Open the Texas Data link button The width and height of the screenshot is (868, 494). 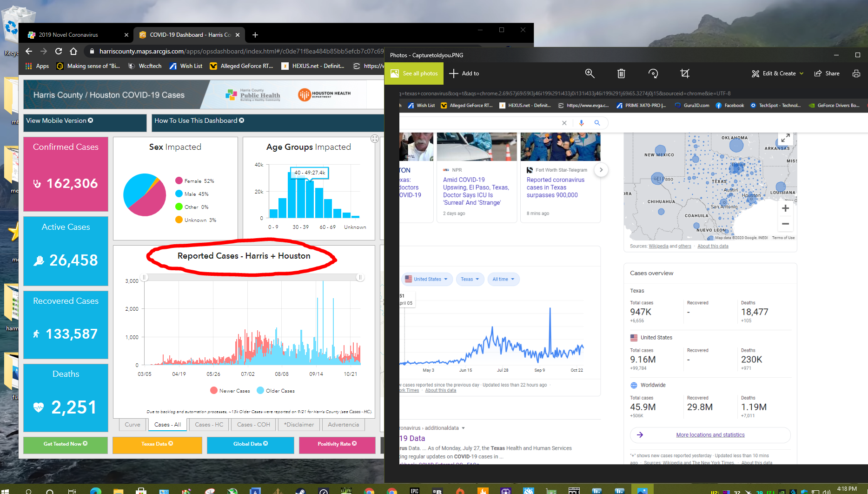(157, 444)
